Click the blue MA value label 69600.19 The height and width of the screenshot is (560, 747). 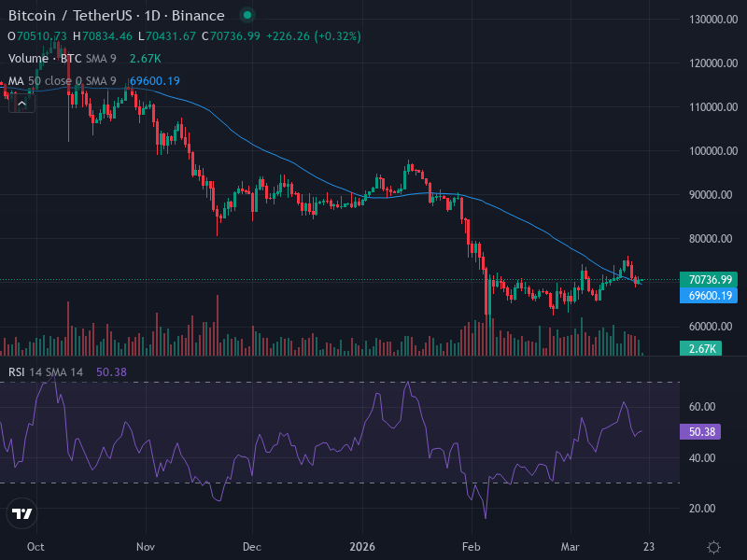pos(709,296)
